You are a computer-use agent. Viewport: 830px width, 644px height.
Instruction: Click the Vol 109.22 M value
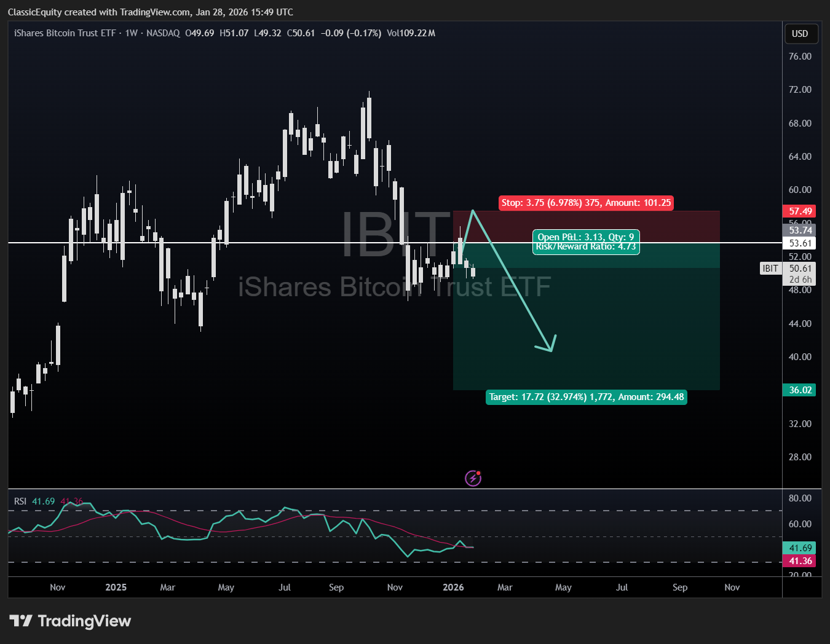tap(411, 33)
